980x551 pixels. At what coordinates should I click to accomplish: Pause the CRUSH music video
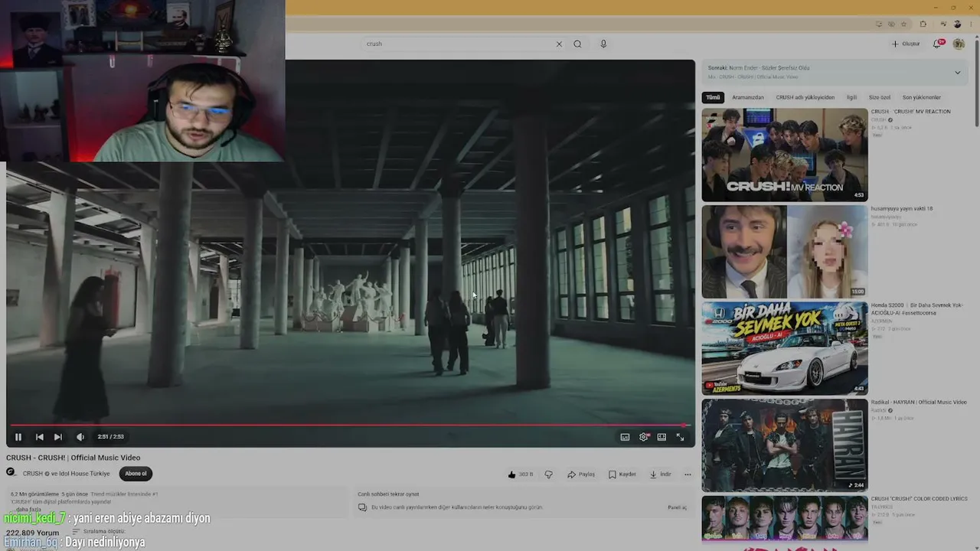coord(18,437)
